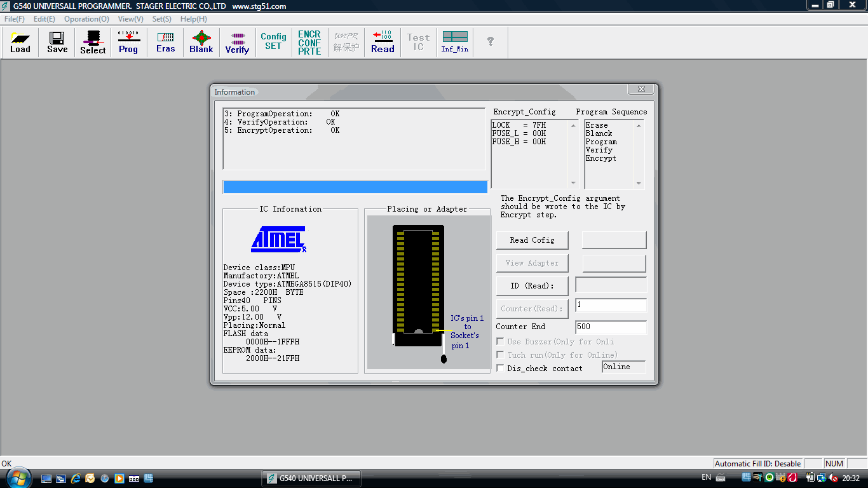Select Encrypt in Program Sequence list
Screen dimensions: 868x488
click(601, 158)
